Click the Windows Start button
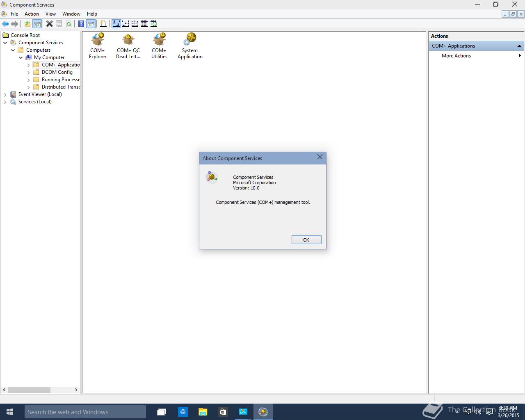Image resolution: width=525 pixels, height=420 pixels. pos(10,412)
